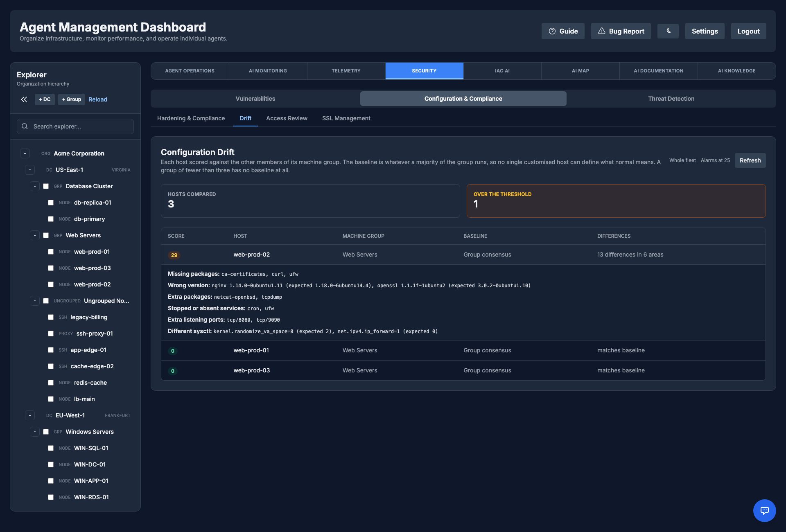Switch to the AI Monitoring tab
Screen dimensions: 786x532
click(x=268, y=71)
